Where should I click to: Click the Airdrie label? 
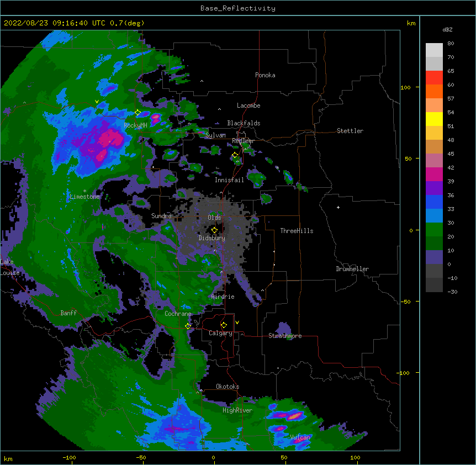(223, 297)
